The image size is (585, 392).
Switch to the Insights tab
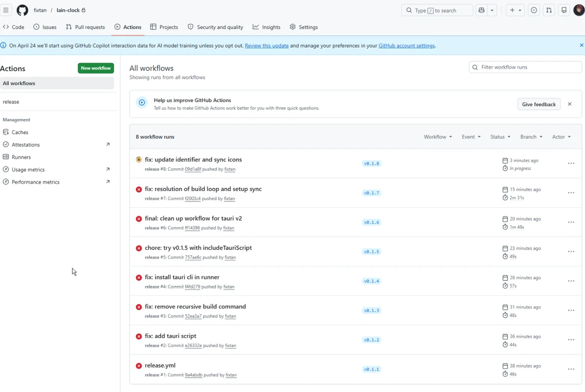[267, 27]
